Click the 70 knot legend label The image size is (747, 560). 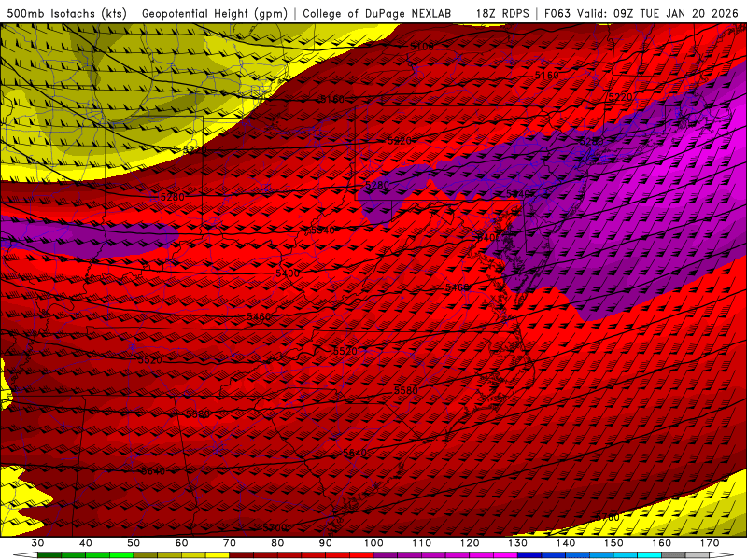(x=230, y=543)
